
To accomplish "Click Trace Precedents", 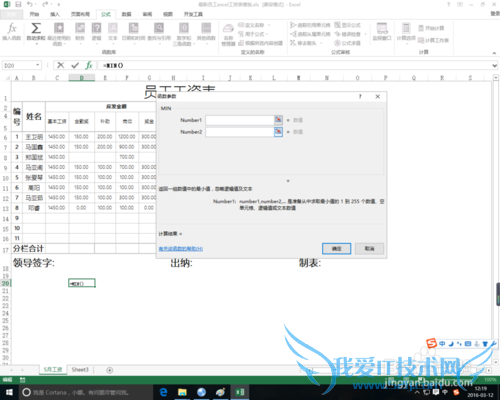I will (310, 25).
